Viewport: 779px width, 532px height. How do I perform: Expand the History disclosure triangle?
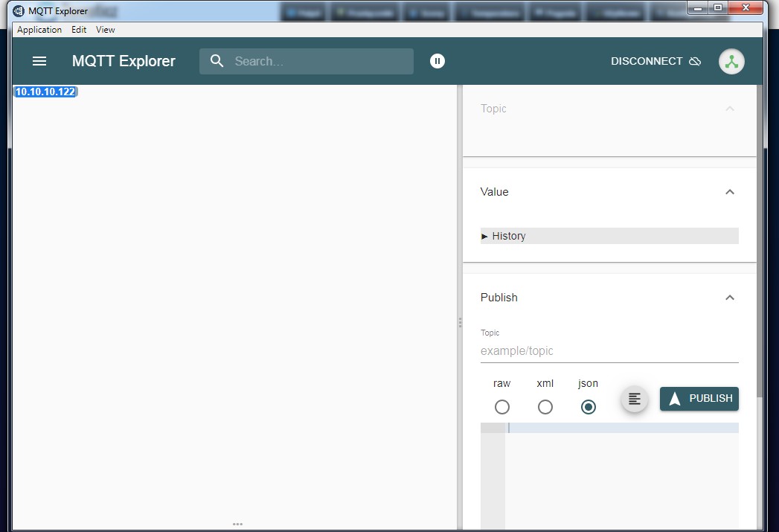coord(484,237)
